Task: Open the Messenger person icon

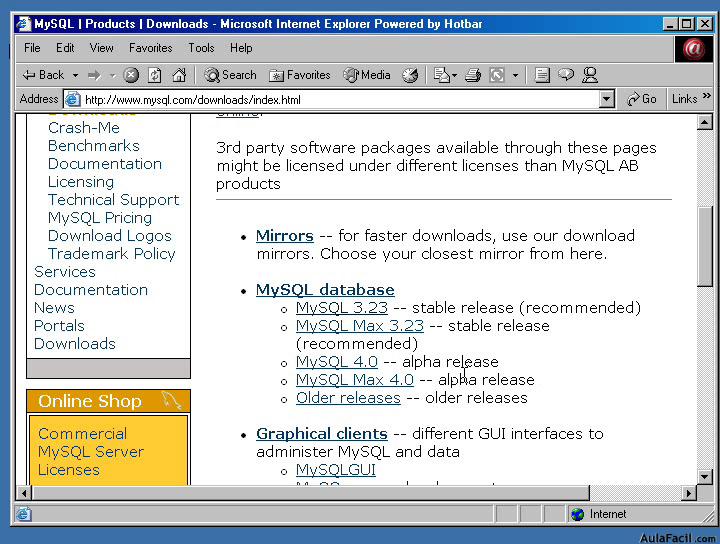Action: pos(590,75)
